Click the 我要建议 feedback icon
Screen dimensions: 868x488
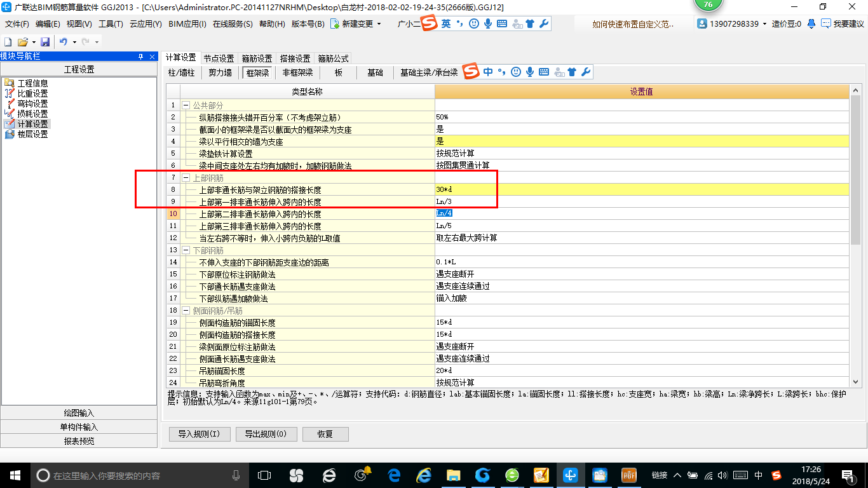click(x=825, y=24)
